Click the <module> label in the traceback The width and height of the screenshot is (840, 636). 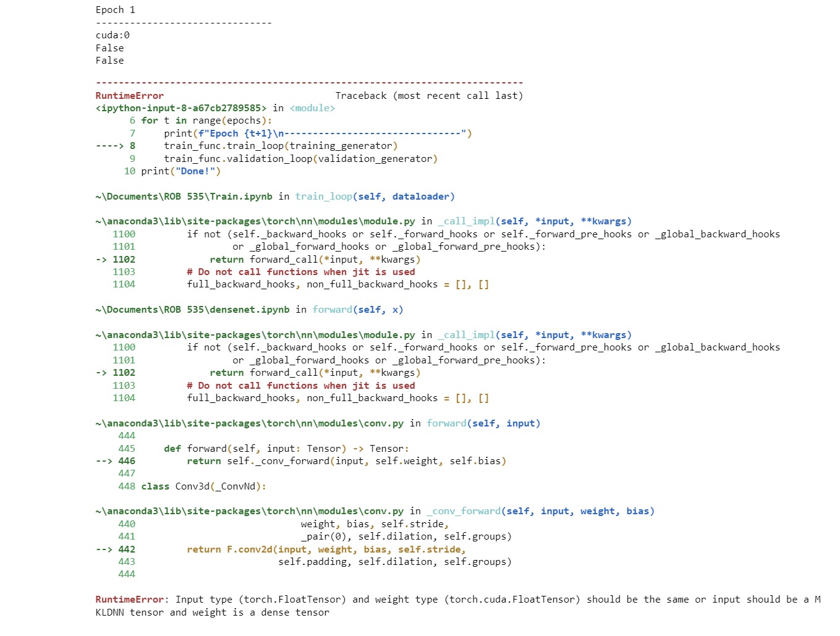click(x=312, y=108)
